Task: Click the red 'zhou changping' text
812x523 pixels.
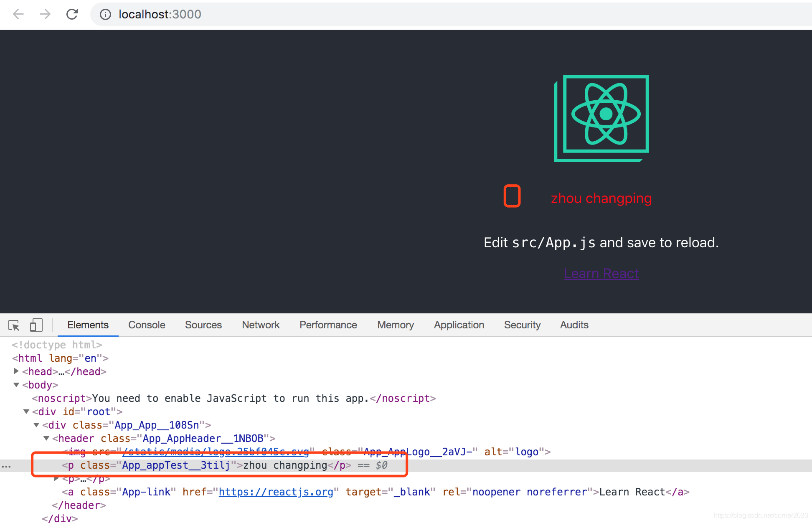Action: click(601, 198)
